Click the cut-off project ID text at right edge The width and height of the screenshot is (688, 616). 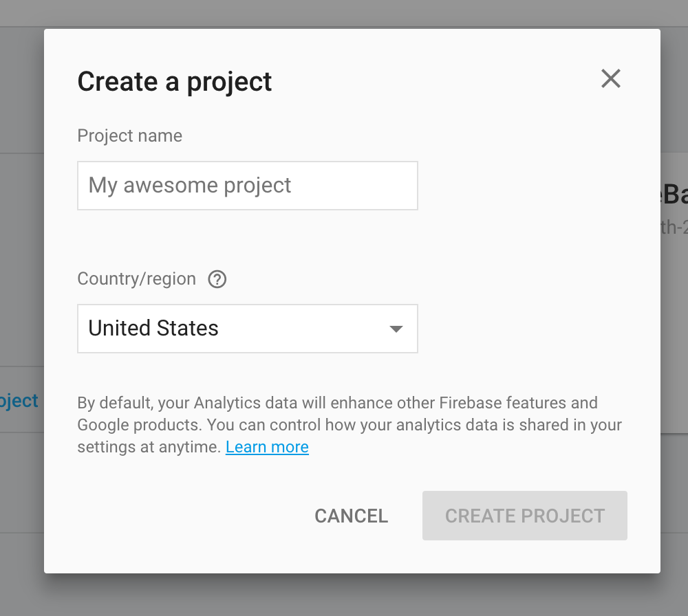pos(674,228)
